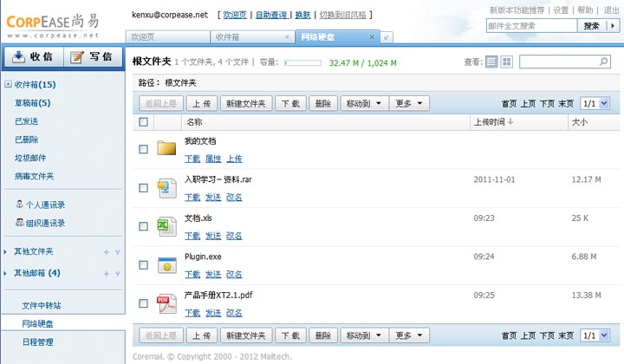
Task: Open the 我的文档 folder icon
Action: [166, 148]
